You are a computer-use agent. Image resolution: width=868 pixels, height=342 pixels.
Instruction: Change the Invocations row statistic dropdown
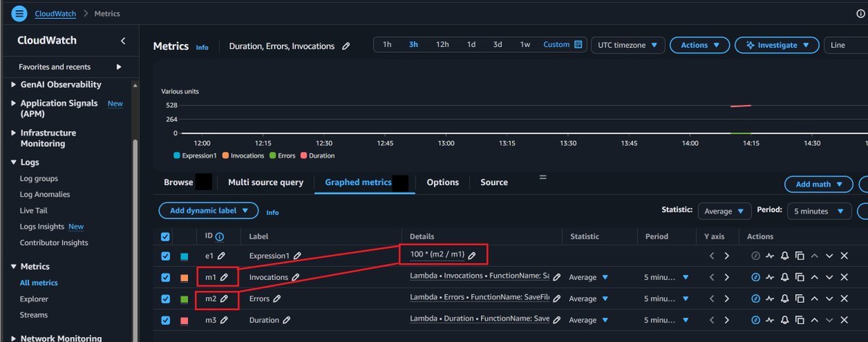point(589,277)
